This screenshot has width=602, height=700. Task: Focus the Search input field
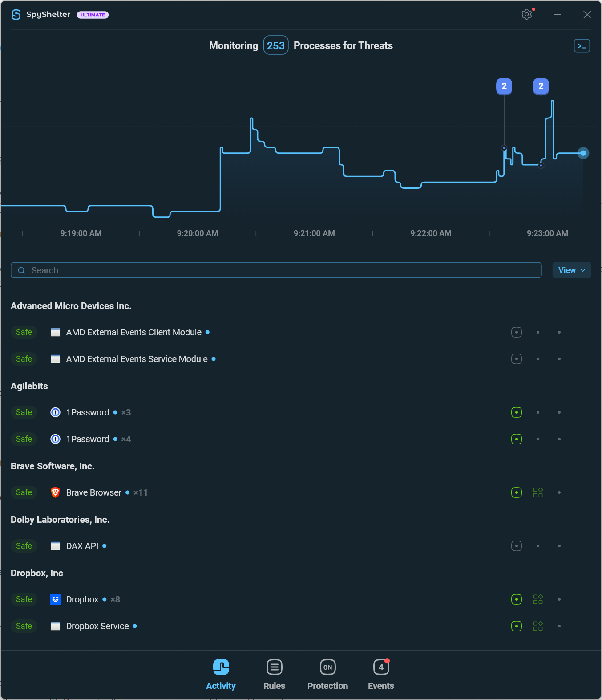coord(276,270)
